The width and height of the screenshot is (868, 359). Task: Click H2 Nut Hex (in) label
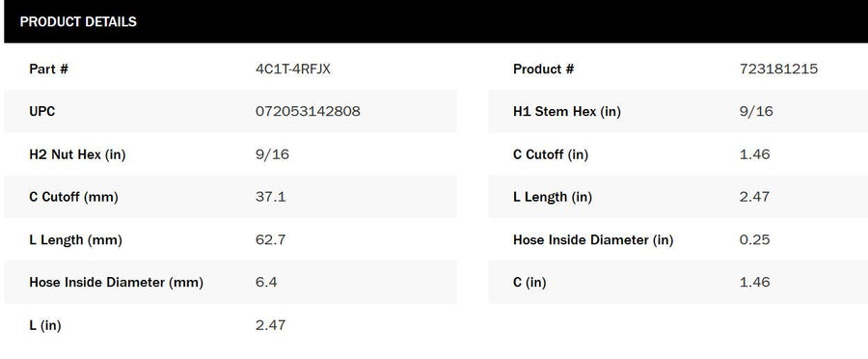(77, 154)
